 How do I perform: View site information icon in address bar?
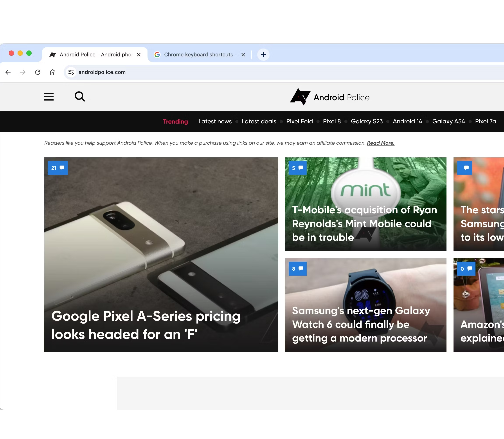(71, 72)
